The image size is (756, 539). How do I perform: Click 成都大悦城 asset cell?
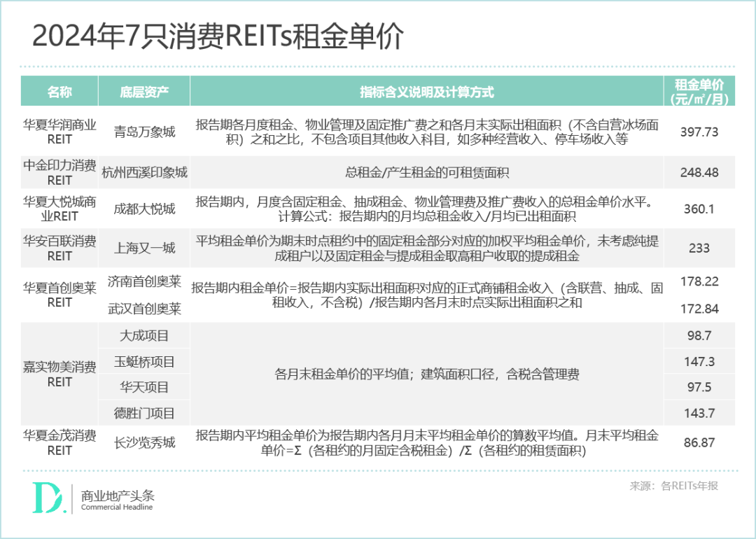click(146, 208)
